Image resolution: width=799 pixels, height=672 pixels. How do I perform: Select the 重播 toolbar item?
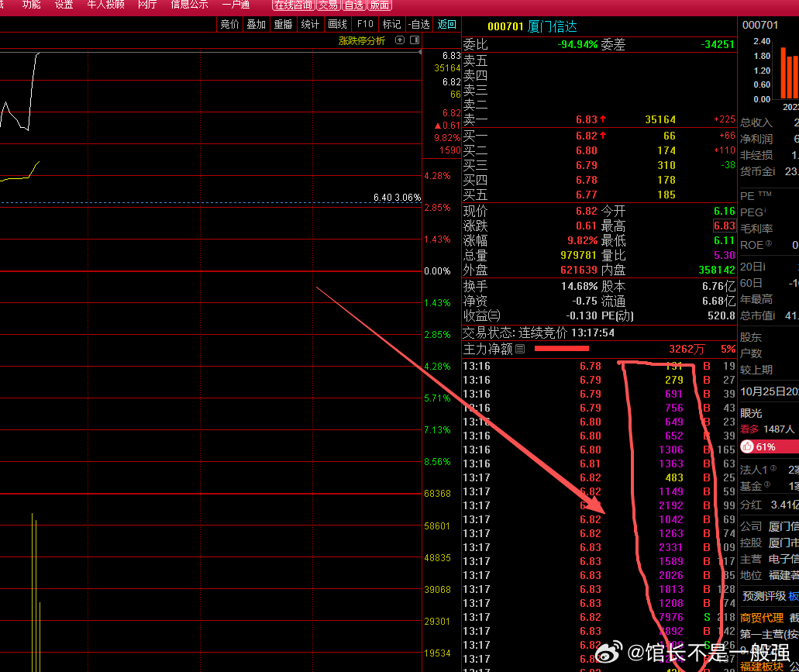(283, 25)
